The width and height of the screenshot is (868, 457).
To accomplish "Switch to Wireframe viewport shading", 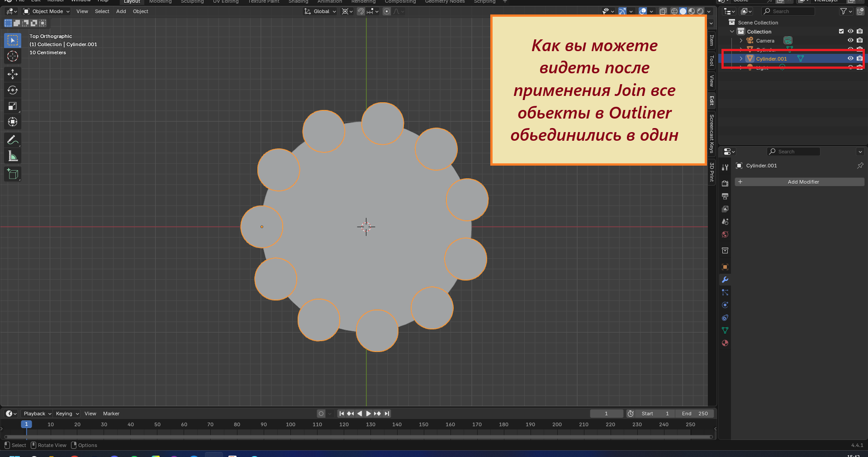I will [674, 11].
